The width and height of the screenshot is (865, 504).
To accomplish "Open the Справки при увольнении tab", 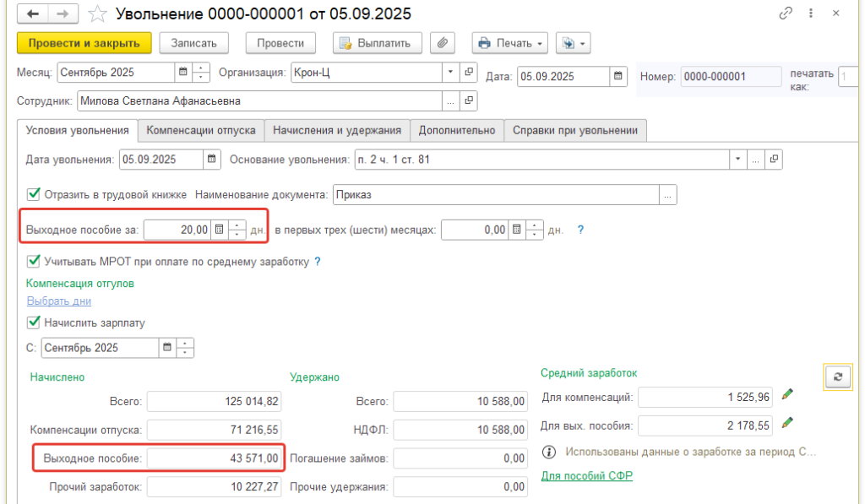I will pos(576,130).
